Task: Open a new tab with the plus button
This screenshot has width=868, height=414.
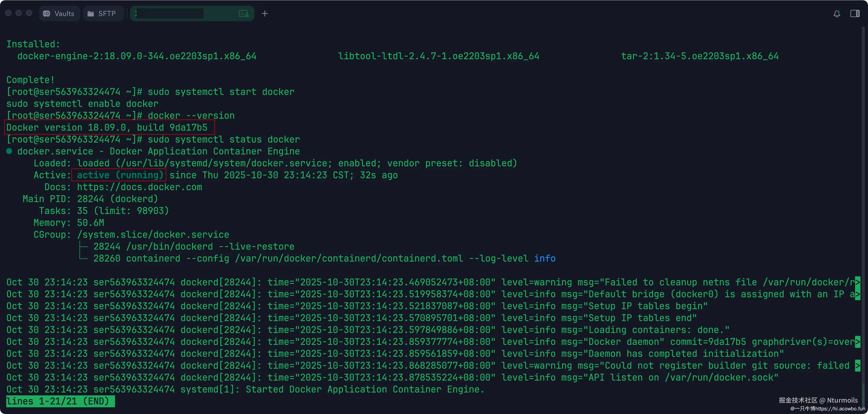Action: (265, 13)
